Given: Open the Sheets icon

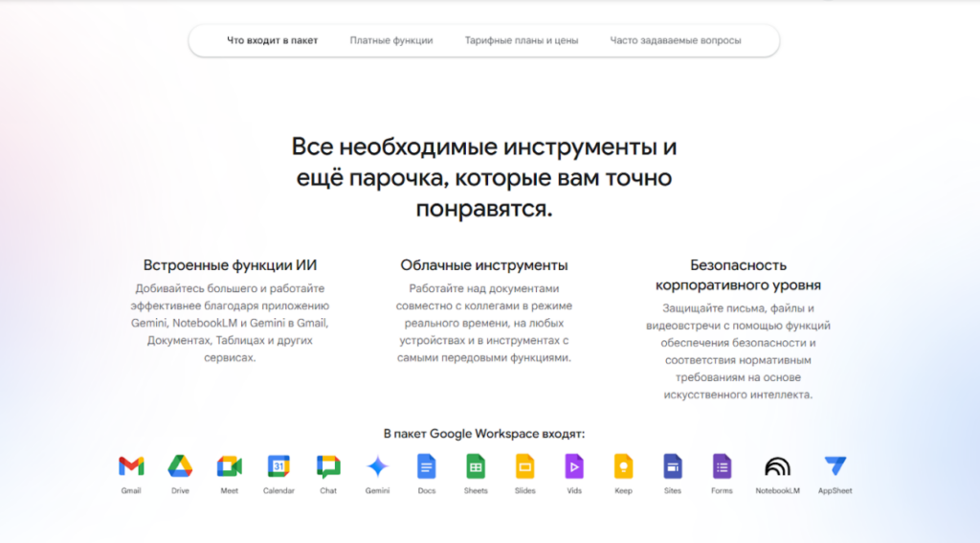Looking at the screenshot, I should pyautogui.click(x=476, y=466).
